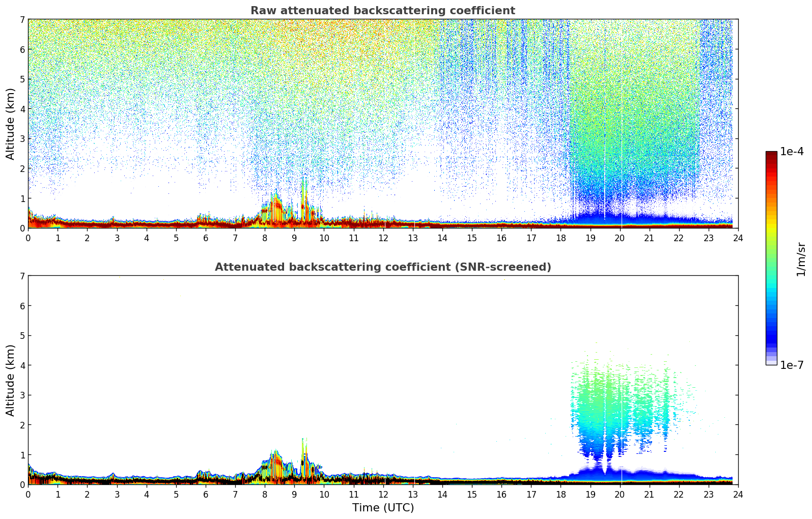Click the SNR-screened backscatter plot area
This screenshot has width=812, height=519.
coord(383,380)
